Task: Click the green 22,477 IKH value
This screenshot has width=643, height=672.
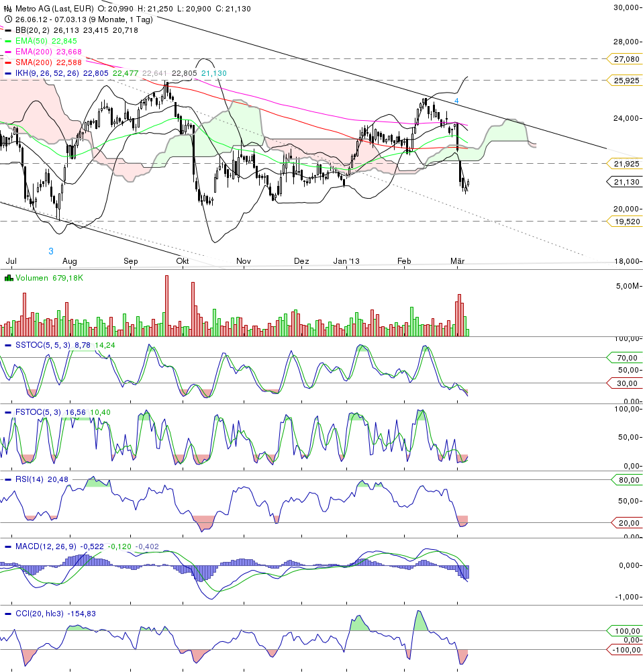Action: pyautogui.click(x=126, y=73)
